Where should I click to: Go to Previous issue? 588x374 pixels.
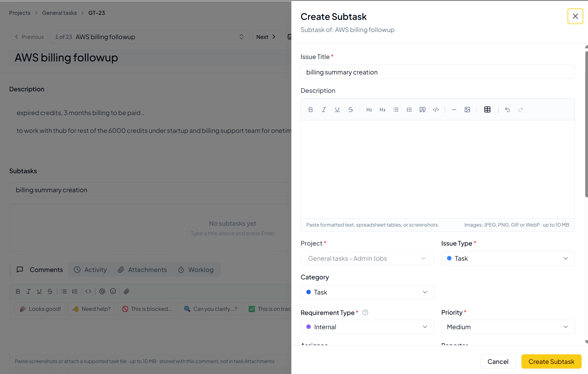[28, 37]
